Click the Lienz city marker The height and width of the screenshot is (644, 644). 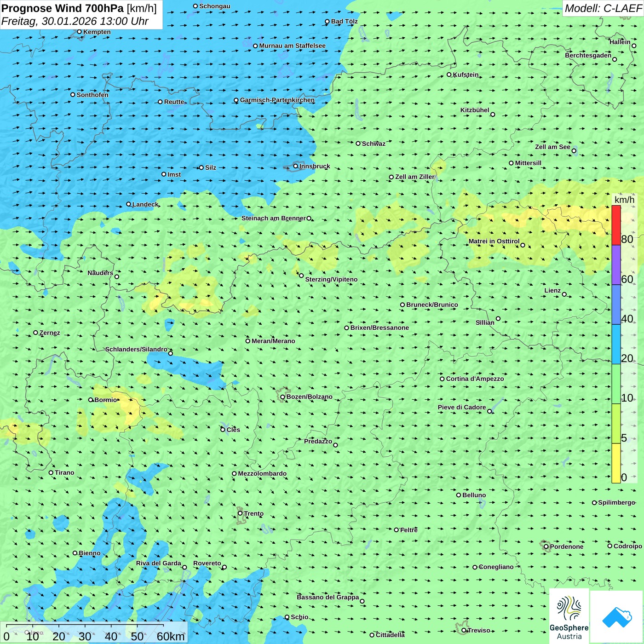pyautogui.click(x=564, y=294)
